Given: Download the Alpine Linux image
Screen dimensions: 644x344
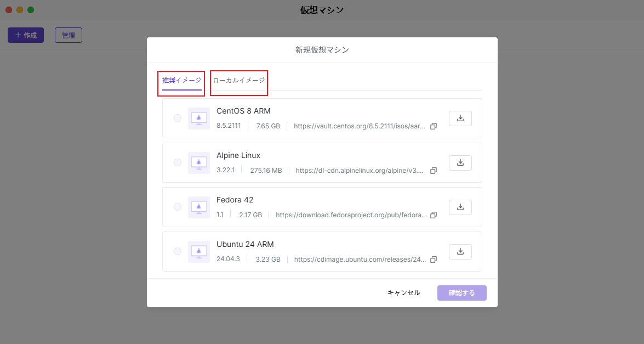Looking at the screenshot, I should [x=460, y=162].
